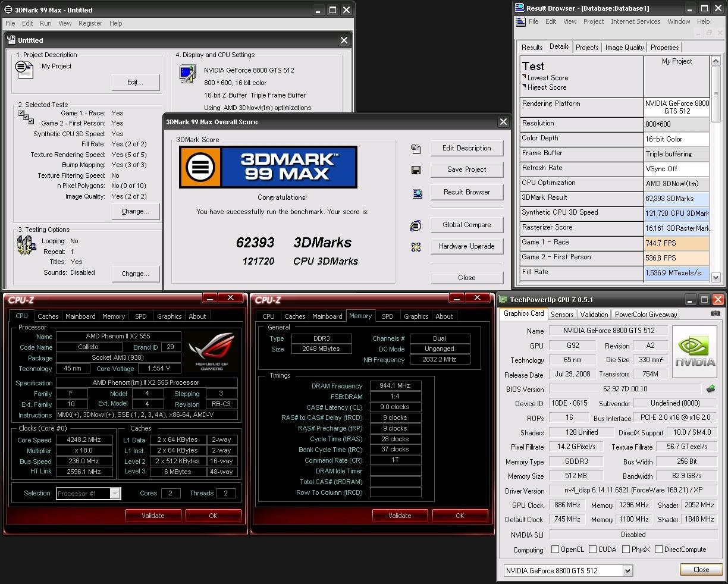Screen dimensions: 728x584
Task: Click the Core Speed 4248.2 MHz field
Action: [84, 440]
